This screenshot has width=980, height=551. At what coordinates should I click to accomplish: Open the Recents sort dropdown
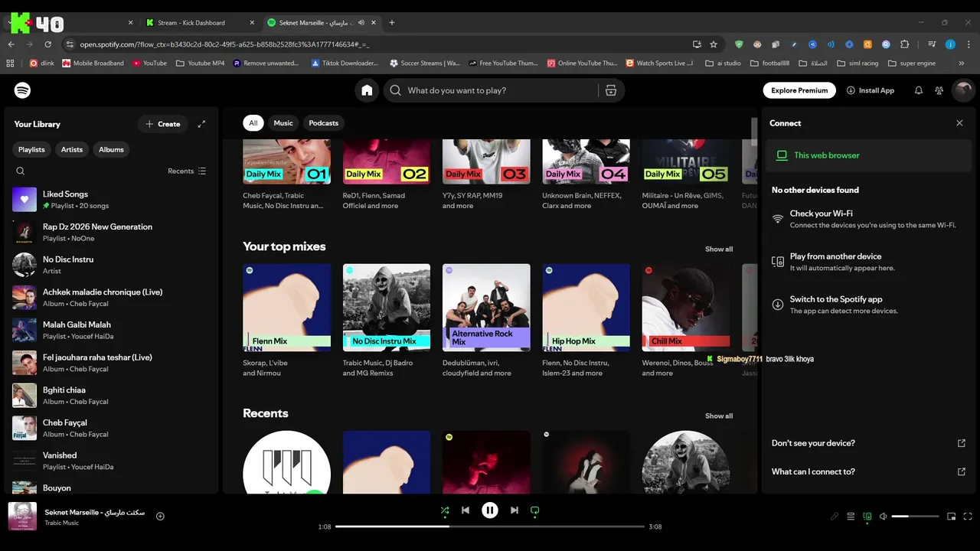pos(187,171)
